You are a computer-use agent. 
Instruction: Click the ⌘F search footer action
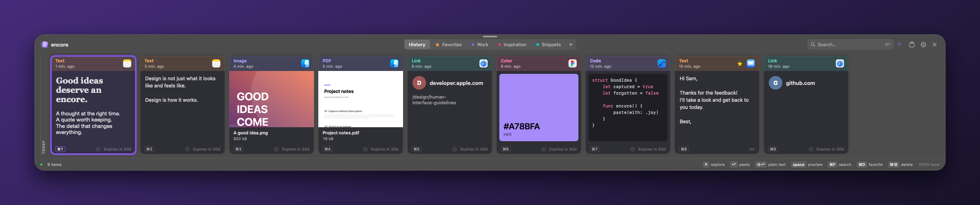point(840,165)
